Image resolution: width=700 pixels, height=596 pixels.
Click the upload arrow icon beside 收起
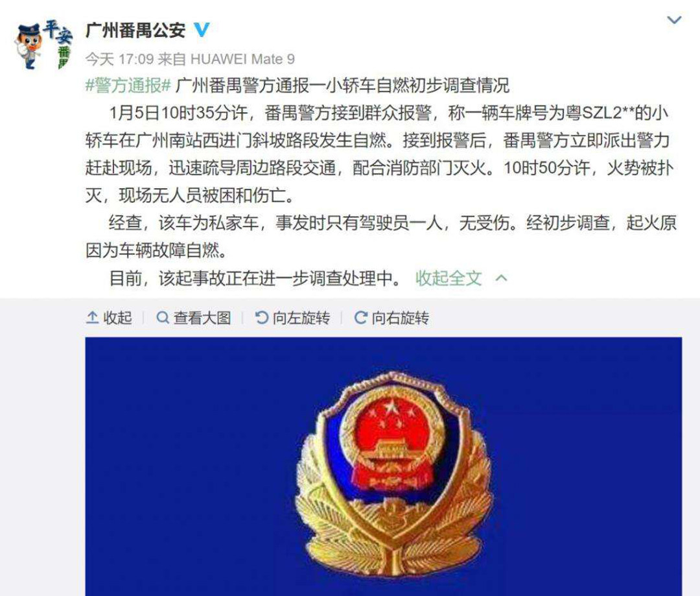click(92, 318)
